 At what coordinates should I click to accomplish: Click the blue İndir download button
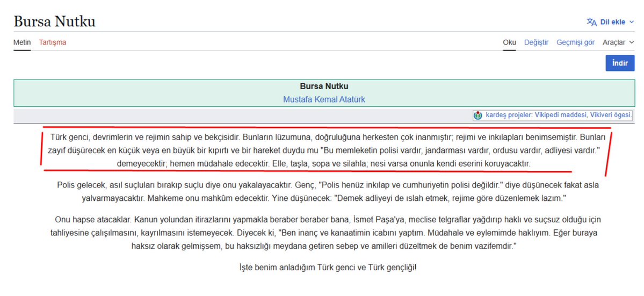click(x=620, y=63)
